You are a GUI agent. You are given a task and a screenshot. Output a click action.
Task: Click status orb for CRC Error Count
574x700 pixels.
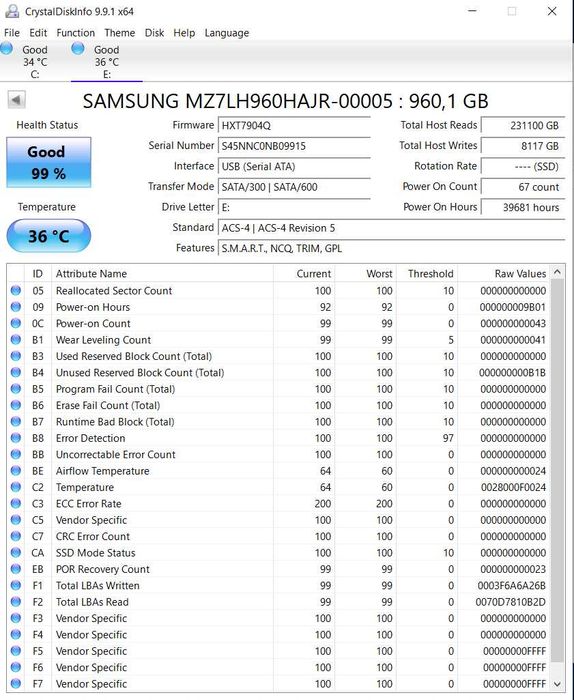click(x=16, y=536)
